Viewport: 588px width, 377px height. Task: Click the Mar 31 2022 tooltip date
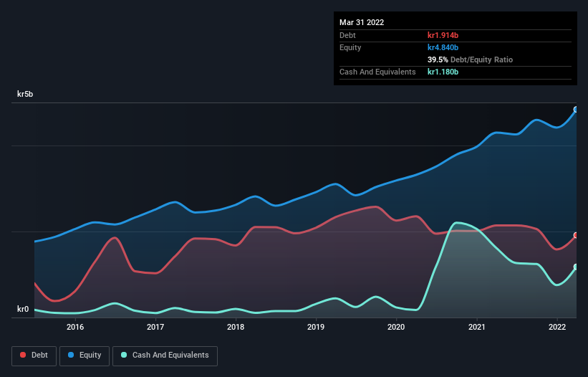coord(362,22)
